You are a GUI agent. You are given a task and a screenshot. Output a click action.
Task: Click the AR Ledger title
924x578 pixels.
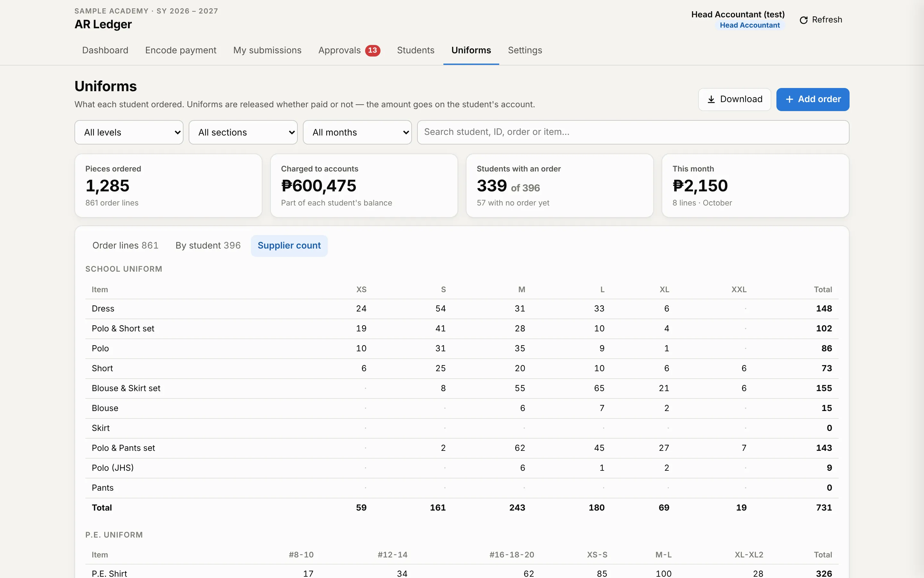[x=103, y=24]
